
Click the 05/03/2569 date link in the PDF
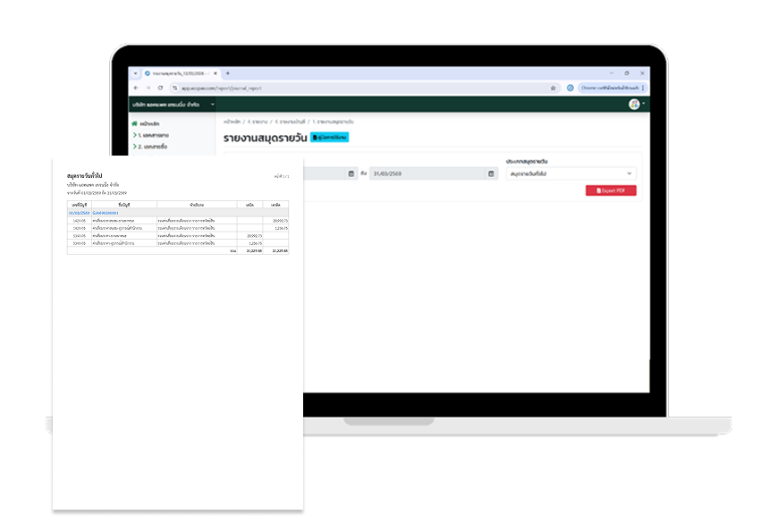point(80,213)
